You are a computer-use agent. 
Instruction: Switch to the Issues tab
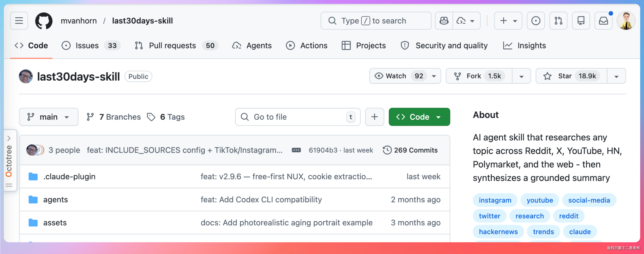(87, 46)
